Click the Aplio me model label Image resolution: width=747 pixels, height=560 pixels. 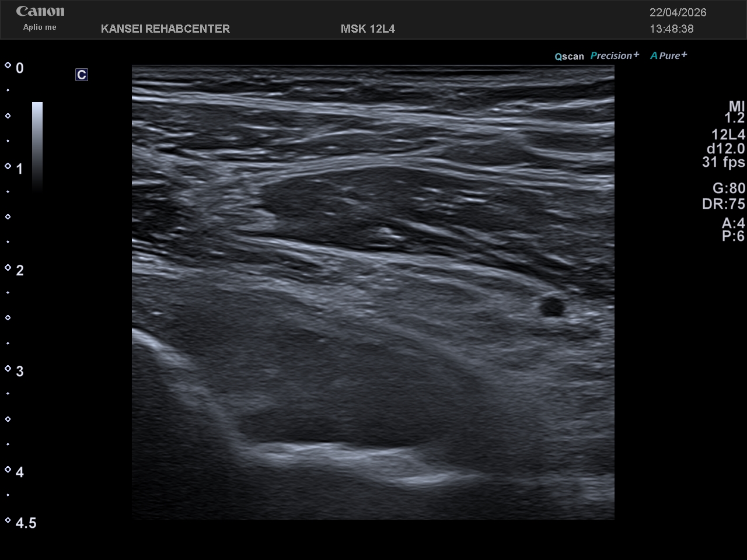(x=40, y=27)
